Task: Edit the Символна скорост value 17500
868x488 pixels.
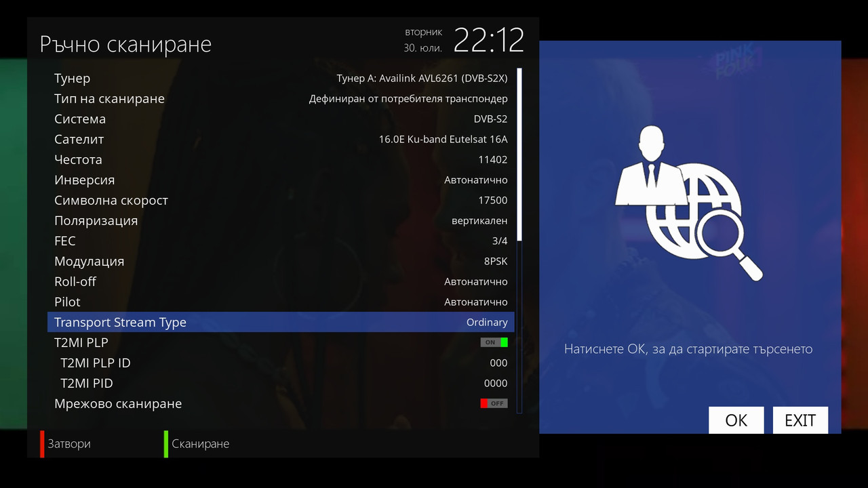Action: pyautogui.click(x=493, y=201)
